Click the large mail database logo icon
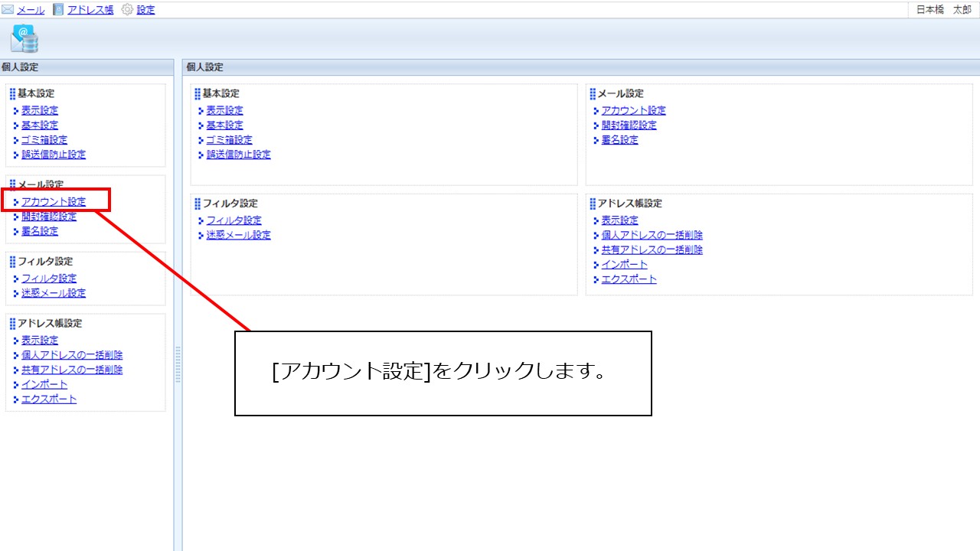 [x=24, y=38]
